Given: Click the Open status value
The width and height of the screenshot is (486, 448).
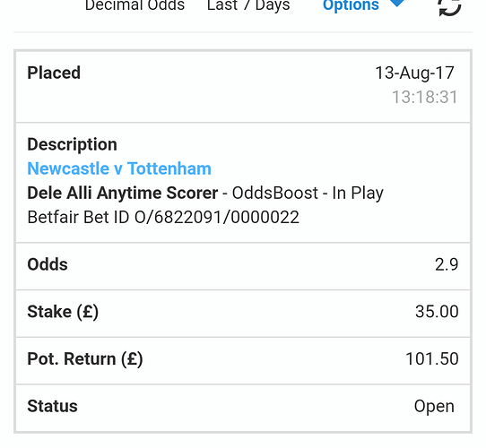Looking at the screenshot, I should coord(434,407).
